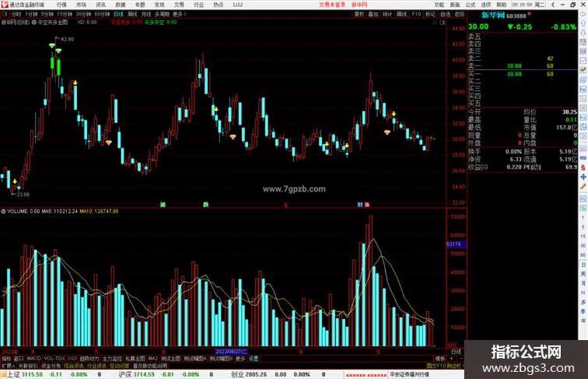The image size is (588, 379).
Task: Click the 叠加 overlay button
Action: pyautogui.click(x=373, y=14)
